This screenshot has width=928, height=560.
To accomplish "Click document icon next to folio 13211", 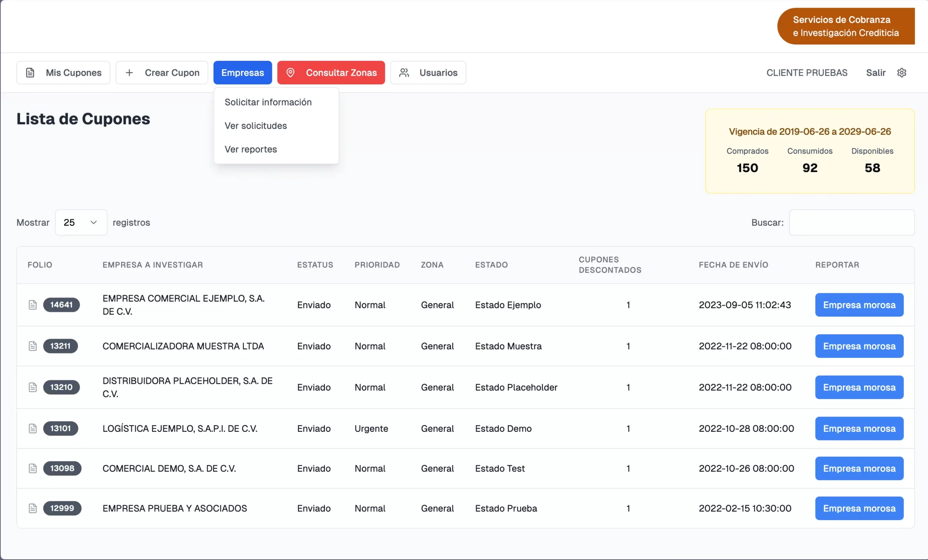I will (x=33, y=346).
